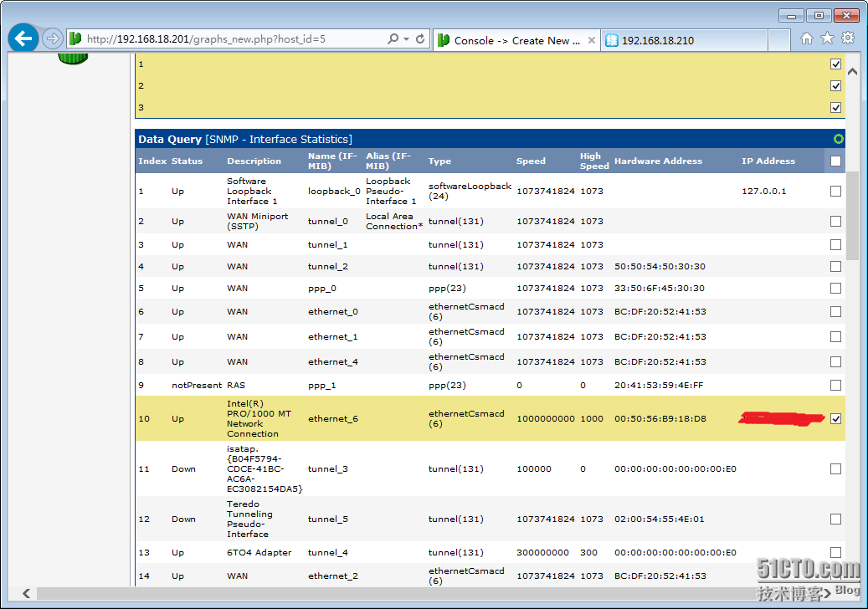Viewport: 868px width, 609px height.
Task: Uncheck the ethernet_6 Intel PRO/1000 checkbox
Action: 836,419
